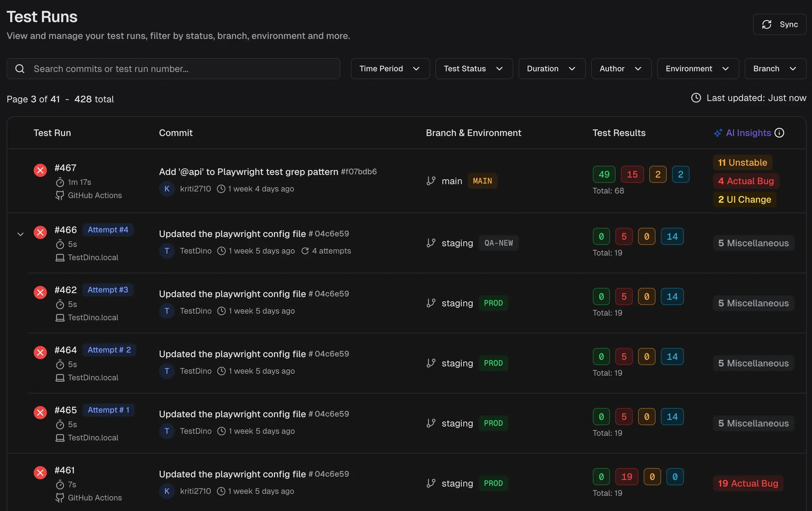
Task: Click the red failed status icon for run #467
Action: pos(40,170)
